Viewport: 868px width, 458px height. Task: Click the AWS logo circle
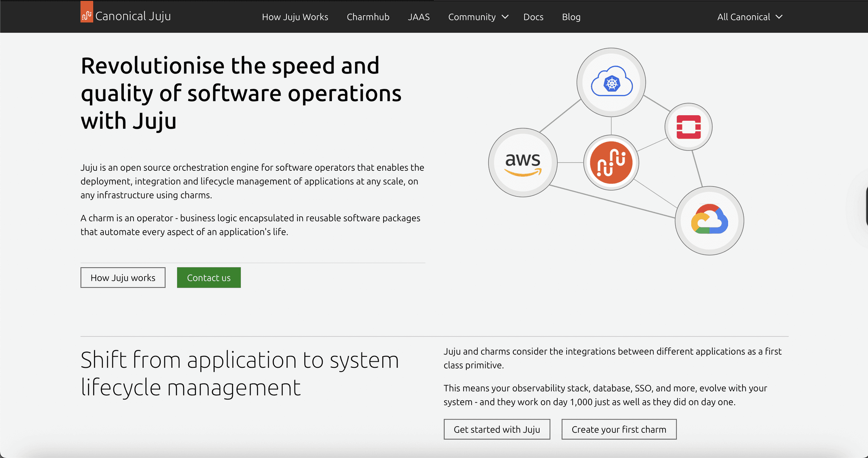tap(523, 163)
